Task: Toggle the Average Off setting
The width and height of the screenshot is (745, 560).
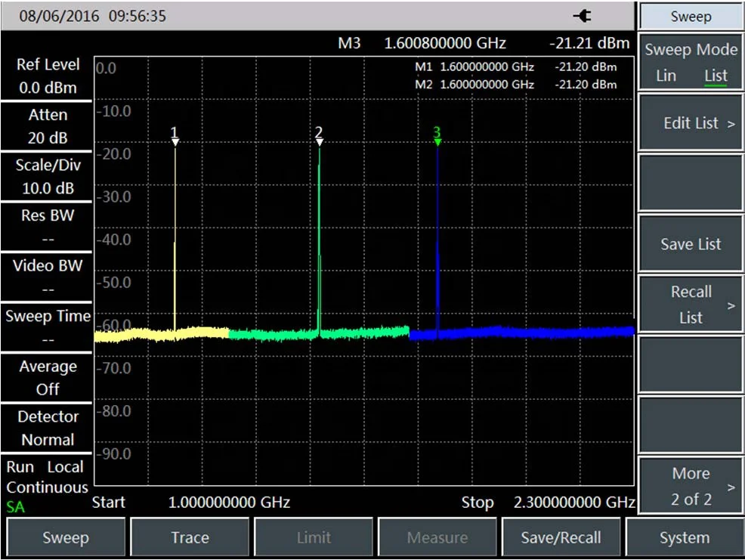Action: (x=47, y=377)
